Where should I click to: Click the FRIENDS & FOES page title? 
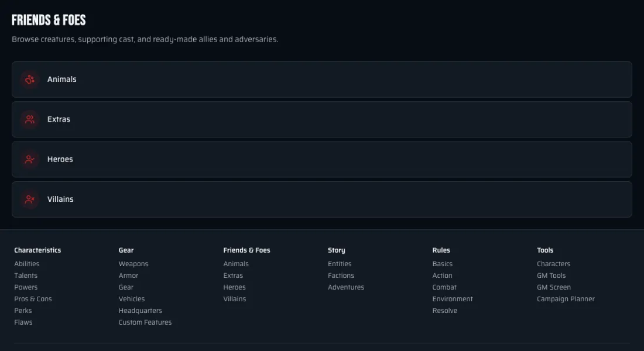(x=49, y=20)
